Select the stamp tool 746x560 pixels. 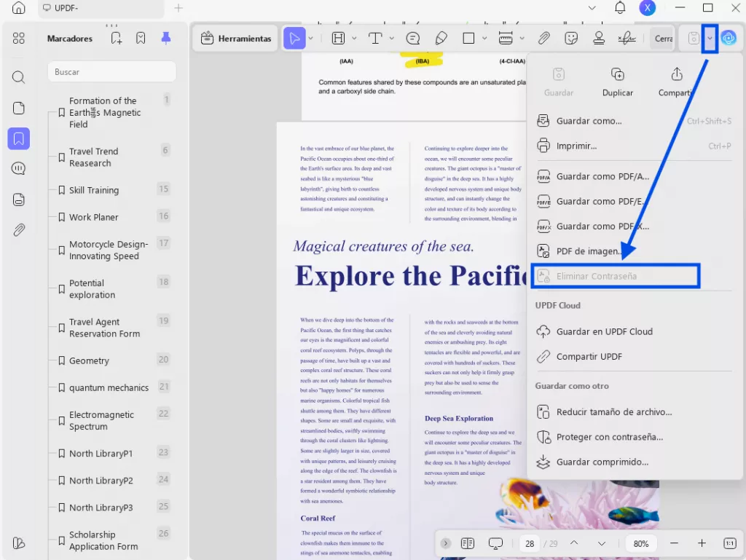pyautogui.click(x=599, y=39)
